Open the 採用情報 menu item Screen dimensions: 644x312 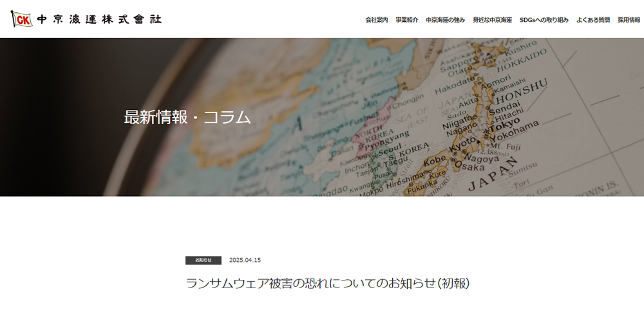pos(629,20)
